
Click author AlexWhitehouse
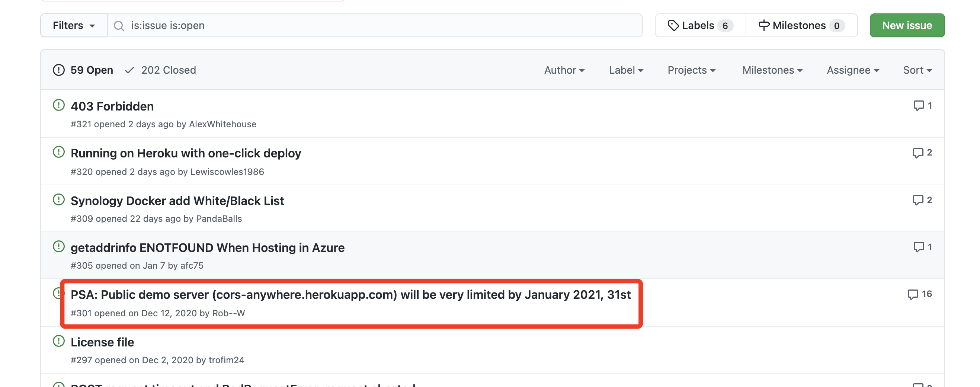coord(222,124)
